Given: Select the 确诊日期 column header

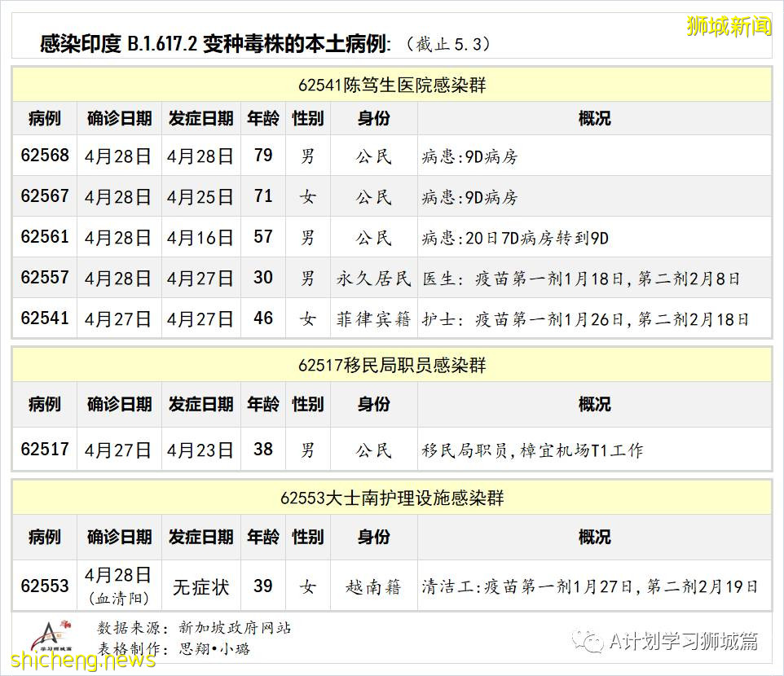Looking at the screenshot, I should point(118,118).
